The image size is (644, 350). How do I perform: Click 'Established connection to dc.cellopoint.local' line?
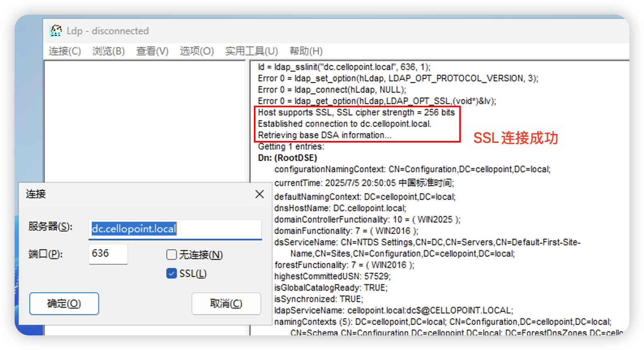point(344,124)
